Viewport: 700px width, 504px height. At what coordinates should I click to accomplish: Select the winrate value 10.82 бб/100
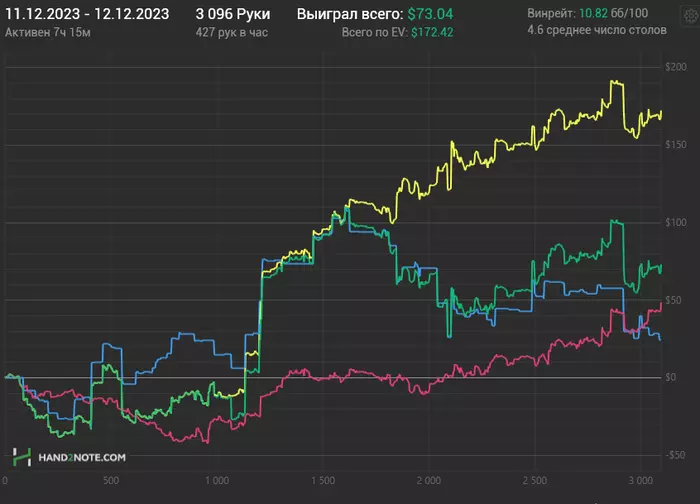pos(613,13)
